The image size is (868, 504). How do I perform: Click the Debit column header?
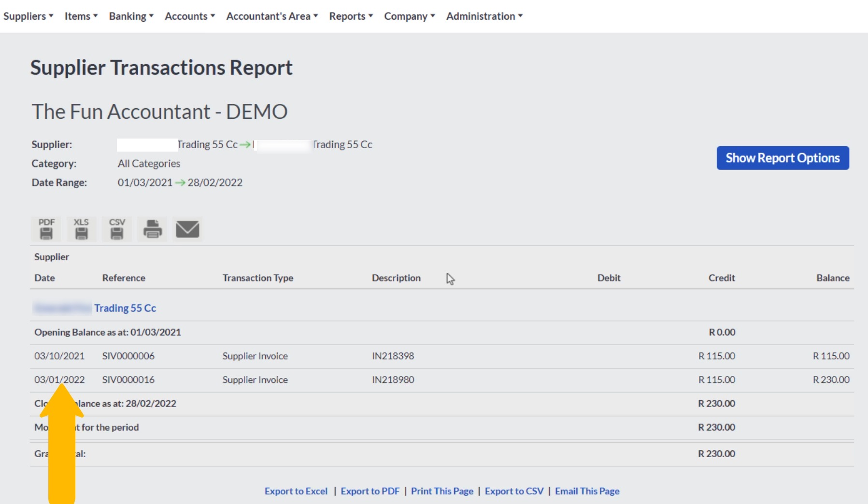pyautogui.click(x=609, y=278)
